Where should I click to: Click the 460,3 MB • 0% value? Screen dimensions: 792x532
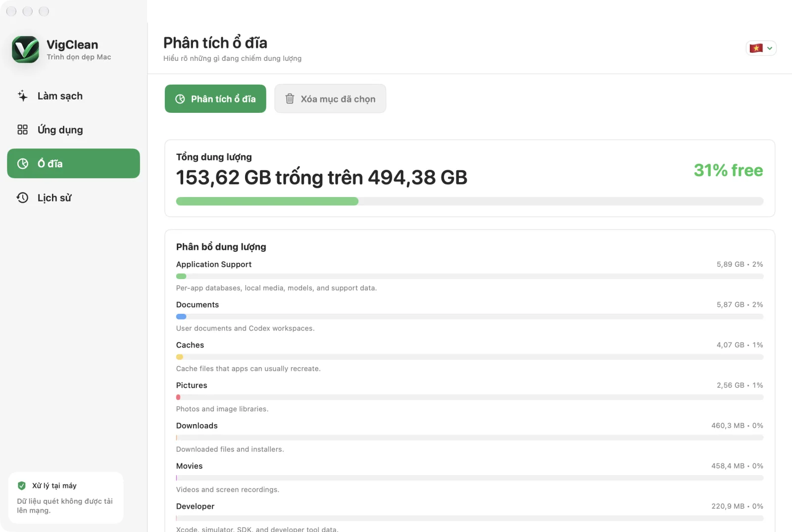tap(738, 426)
